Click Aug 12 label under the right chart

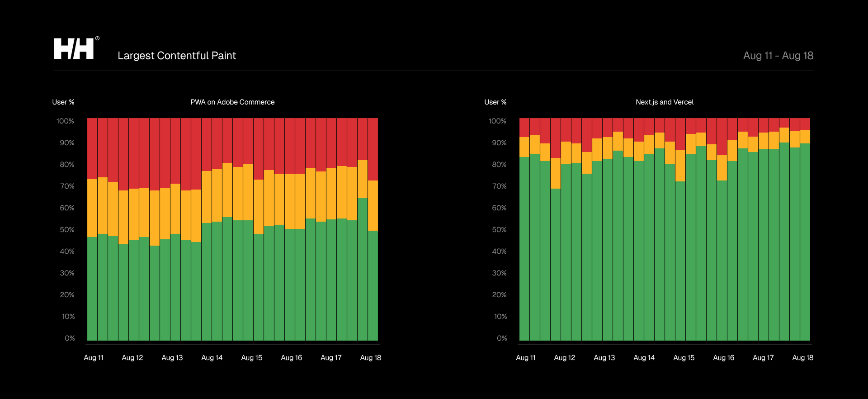(x=564, y=357)
